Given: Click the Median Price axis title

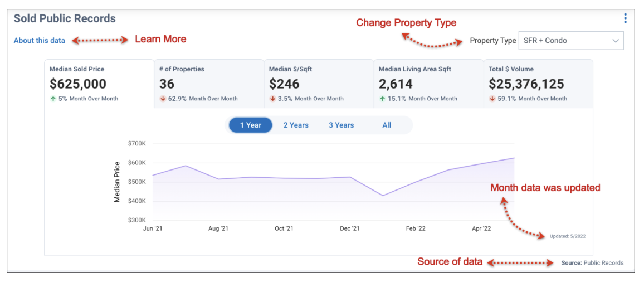Looking at the screenshot, I should (117, 182).
